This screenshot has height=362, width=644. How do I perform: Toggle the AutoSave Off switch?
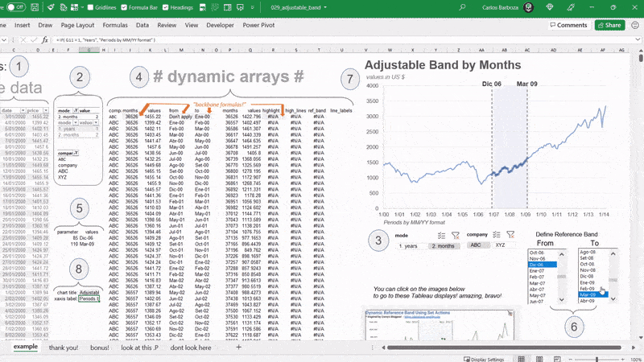pyautogui.click(x=15, y=7)
